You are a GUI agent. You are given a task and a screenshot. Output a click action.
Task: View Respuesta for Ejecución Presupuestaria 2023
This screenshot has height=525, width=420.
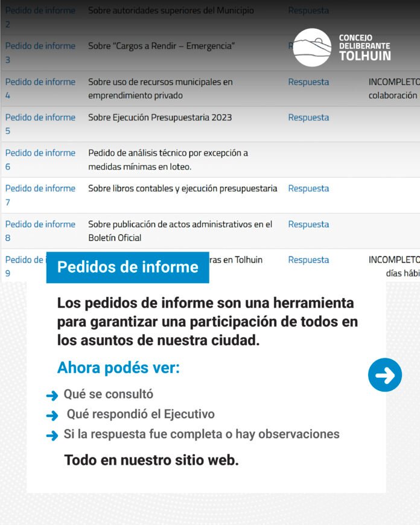point(308,118)
